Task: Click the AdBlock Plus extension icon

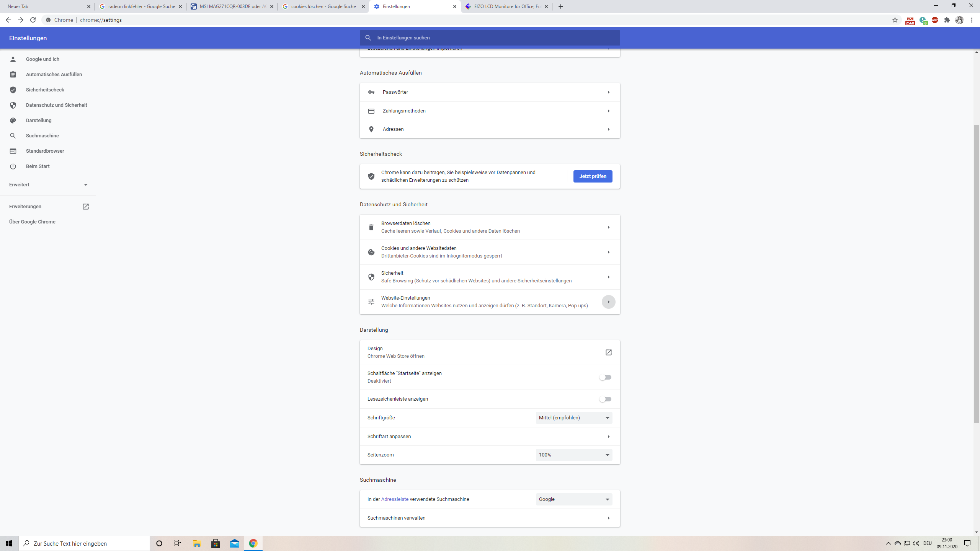Action: point(934,20)
